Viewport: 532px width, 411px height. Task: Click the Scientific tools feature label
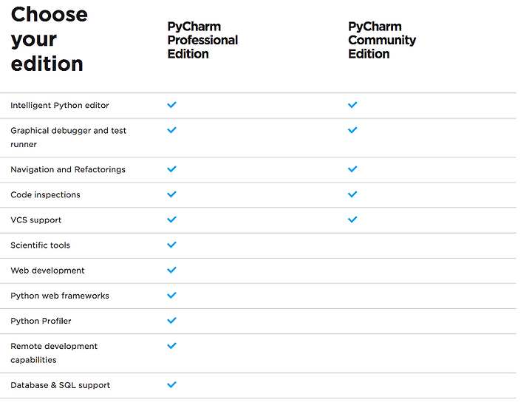coord(40,245)
